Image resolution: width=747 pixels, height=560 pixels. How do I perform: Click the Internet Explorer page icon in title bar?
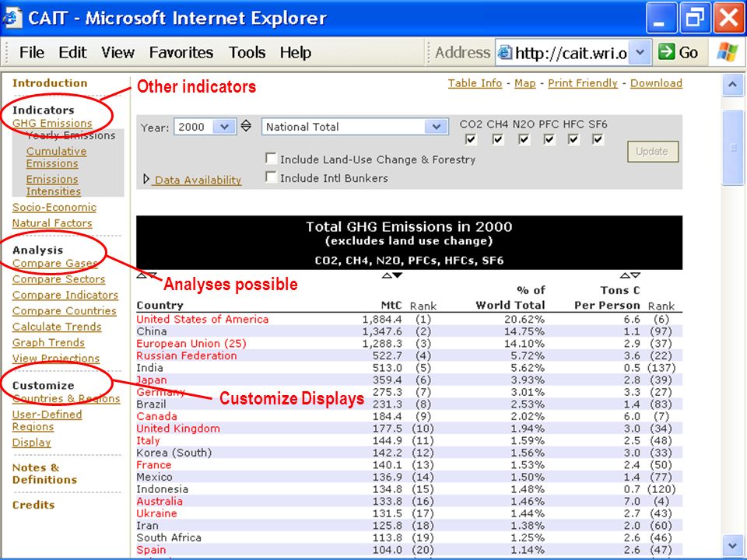click(x=12, y=18)
